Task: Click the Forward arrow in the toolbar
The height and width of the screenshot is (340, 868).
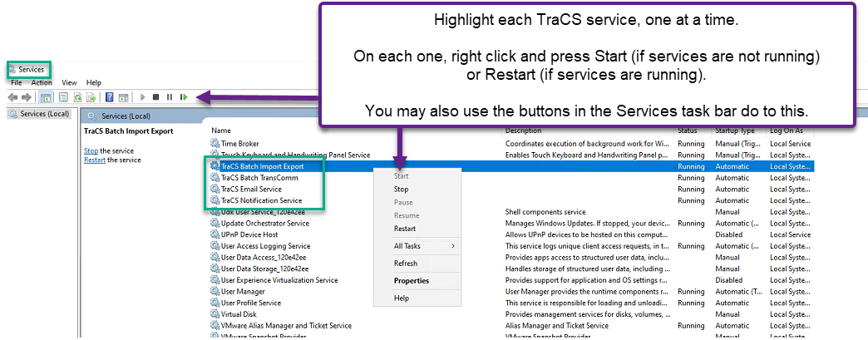Action: pos(27,97)
